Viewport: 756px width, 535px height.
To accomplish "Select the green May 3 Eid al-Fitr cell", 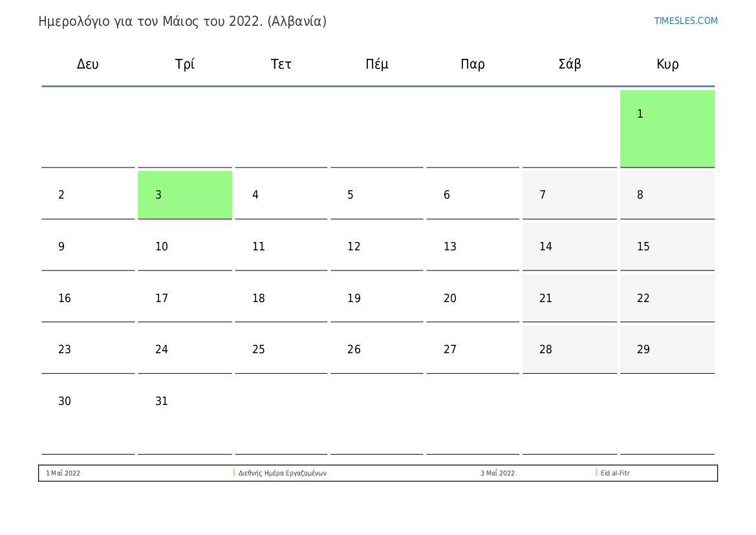I will tap(184, 195).
